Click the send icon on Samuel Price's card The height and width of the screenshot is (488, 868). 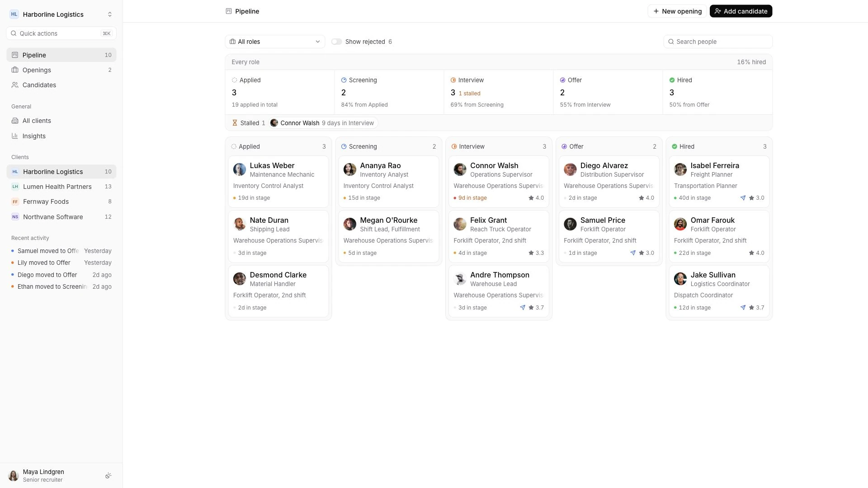[x=633, y=253]
